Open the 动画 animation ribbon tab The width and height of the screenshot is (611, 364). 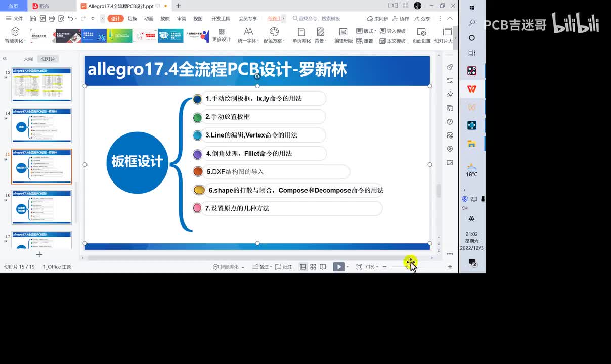coord(149,19)
